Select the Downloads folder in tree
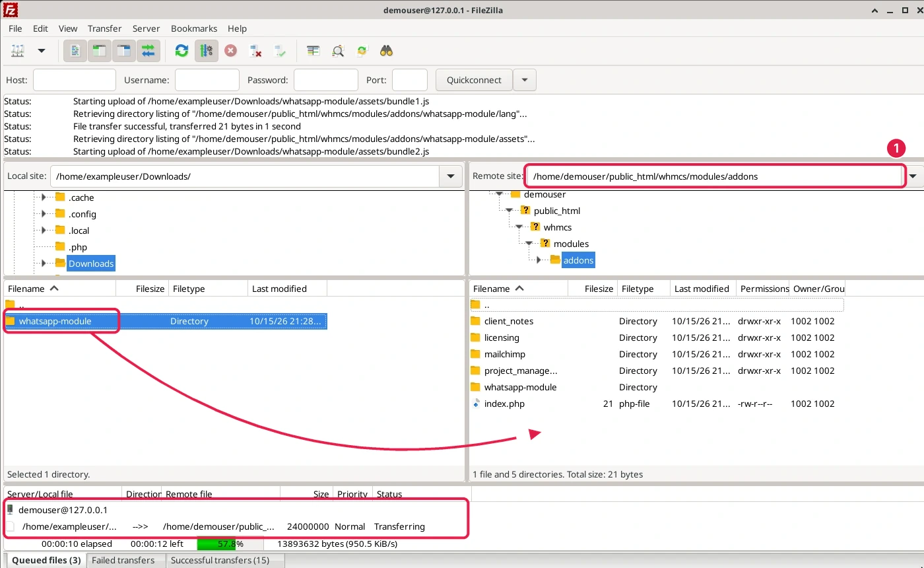924x568 pixels. [x=91, y=264]
